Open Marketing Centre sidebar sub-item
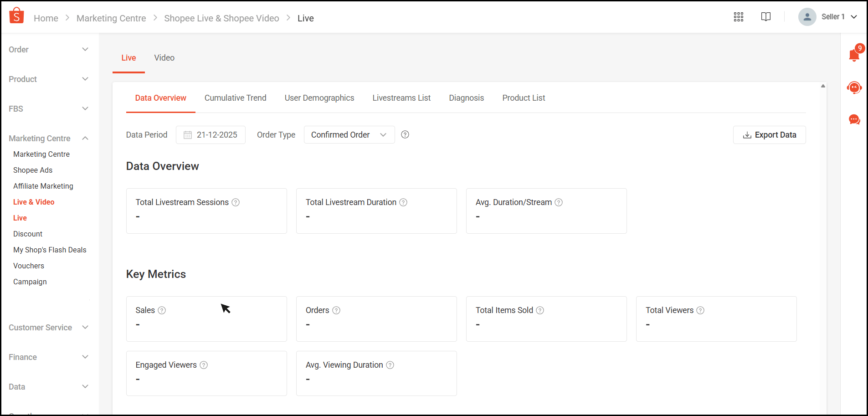868x416 pixels. tap(41, 154)
